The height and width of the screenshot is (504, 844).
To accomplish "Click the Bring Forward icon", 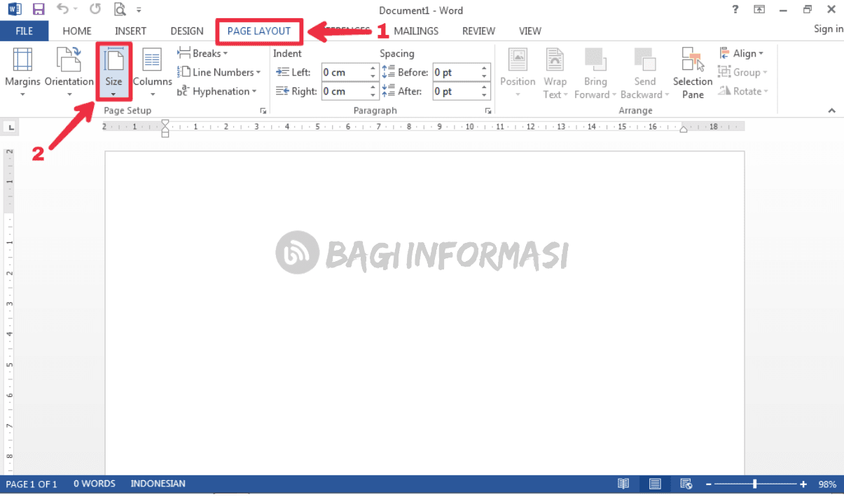I will tap(595, 59).
